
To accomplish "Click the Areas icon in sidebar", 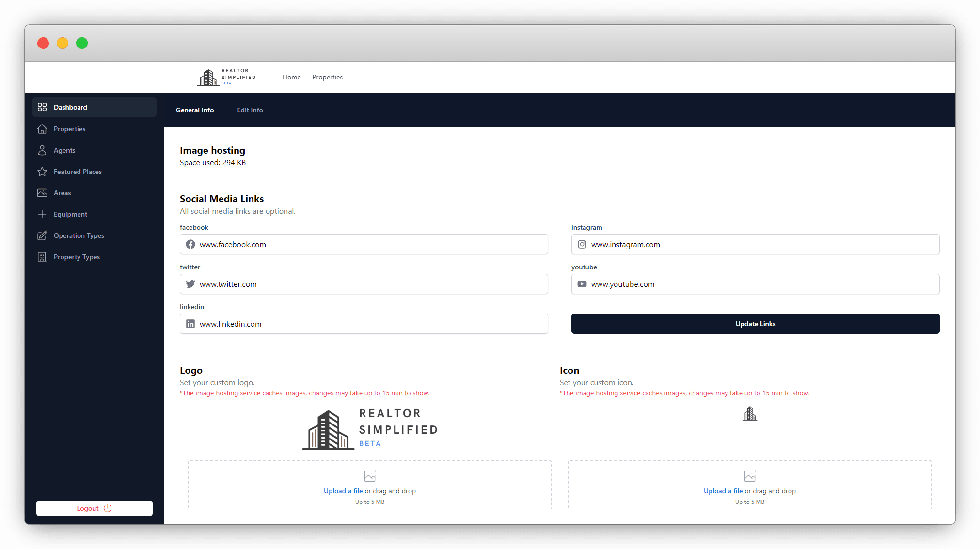I will click(42, 192).
